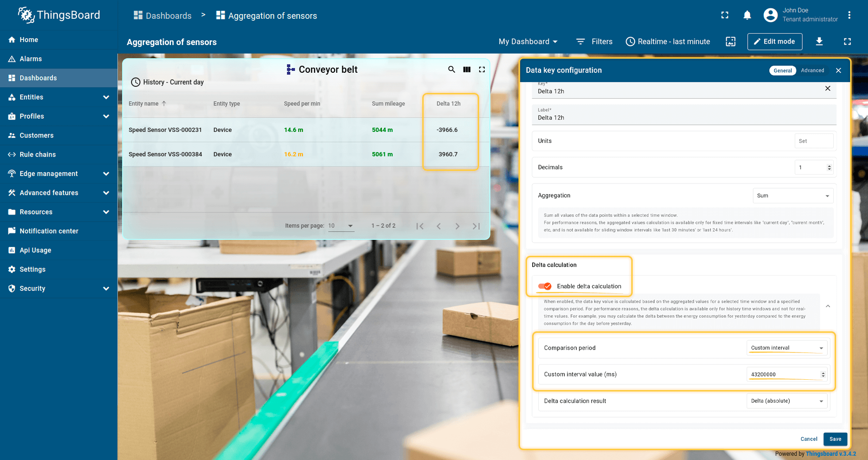Open the notifications bell icon
The image size is (868, 460).
pos(747,15)
